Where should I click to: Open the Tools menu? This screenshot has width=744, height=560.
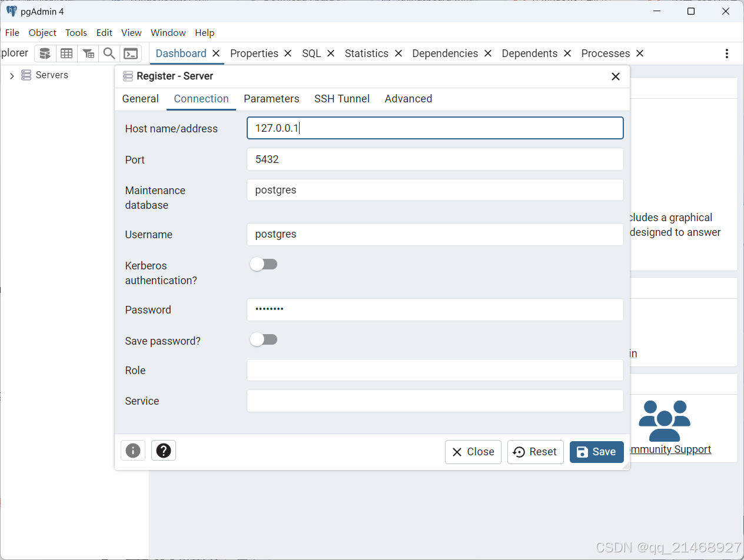[x=76, y=33]
